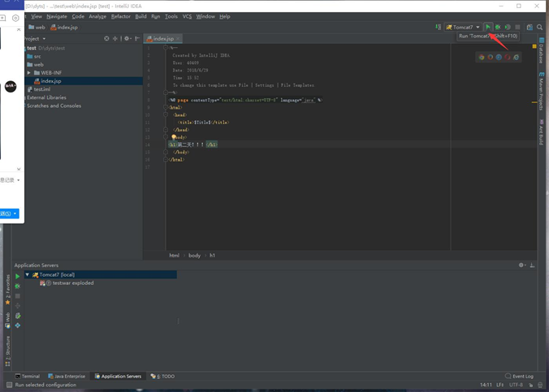Open the Run menu
This screenshot has height=392, width=549.
coord(156,16)
